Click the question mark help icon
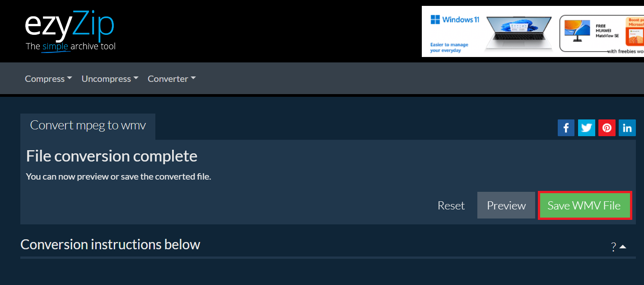This screenshot has height=285, width=644. (x=613, y=247)
